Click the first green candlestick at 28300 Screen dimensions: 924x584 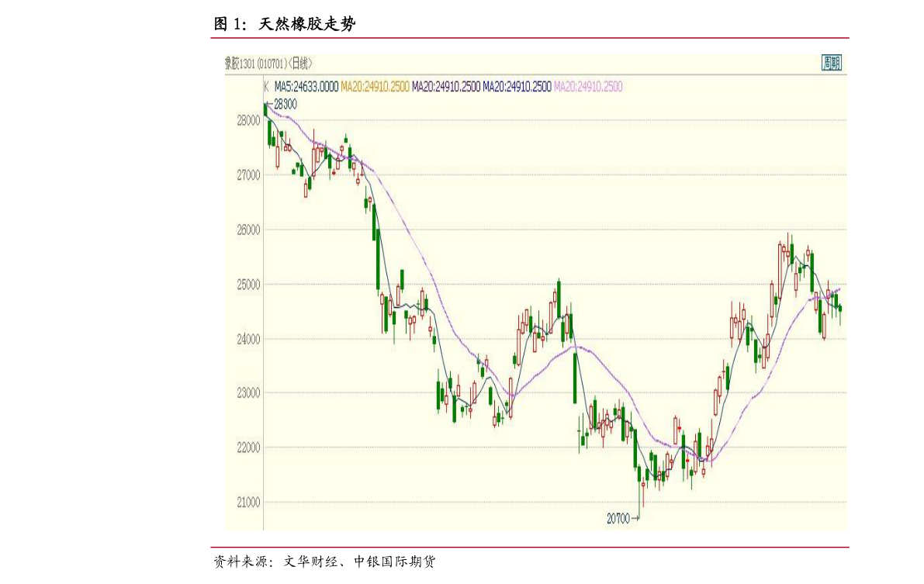point(266,110)
